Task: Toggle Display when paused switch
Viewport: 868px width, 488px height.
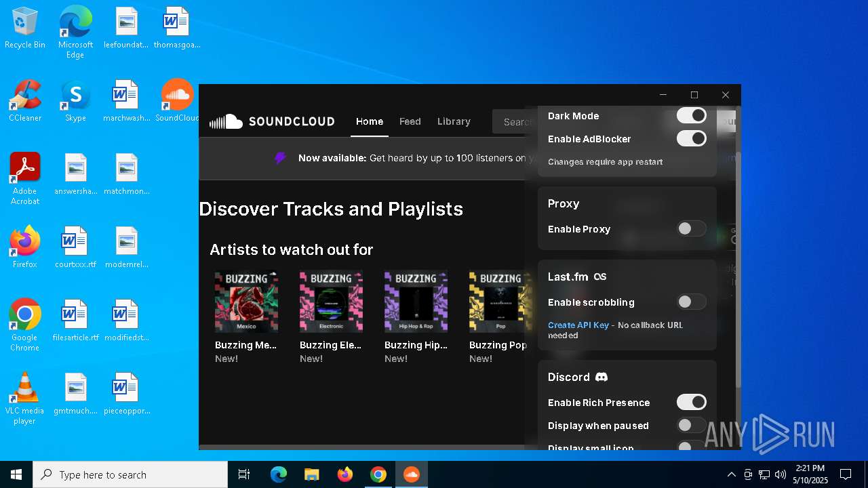Action: pos(692,426)
